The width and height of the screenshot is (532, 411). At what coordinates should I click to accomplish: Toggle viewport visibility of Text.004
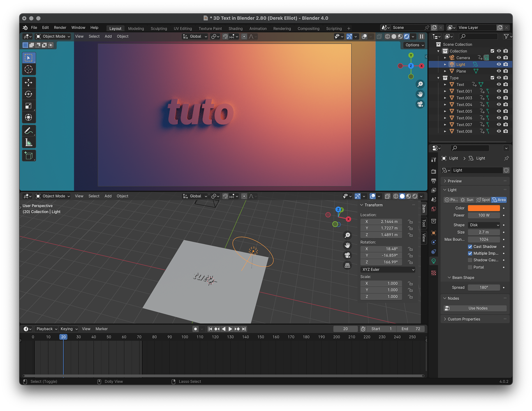point(499,104)
